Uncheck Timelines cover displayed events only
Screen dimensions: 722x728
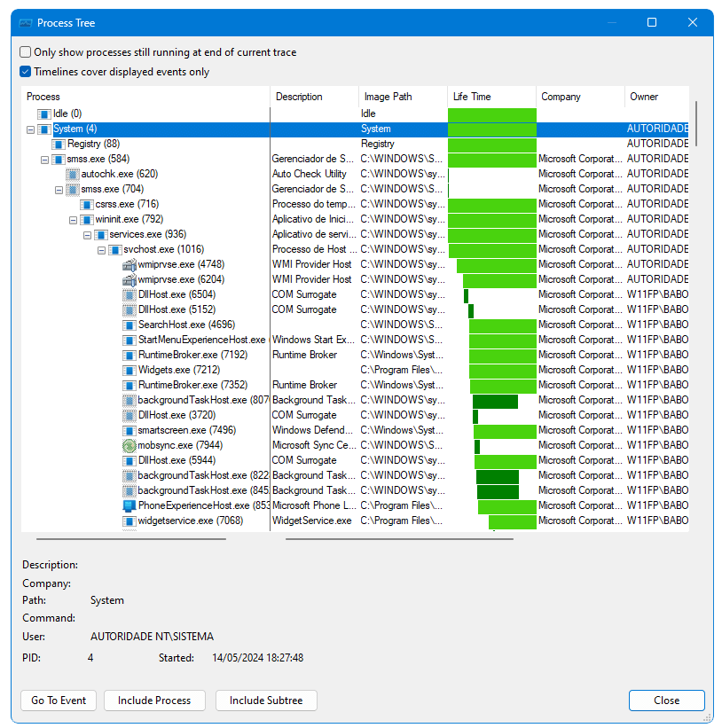(x=26, y=72)
